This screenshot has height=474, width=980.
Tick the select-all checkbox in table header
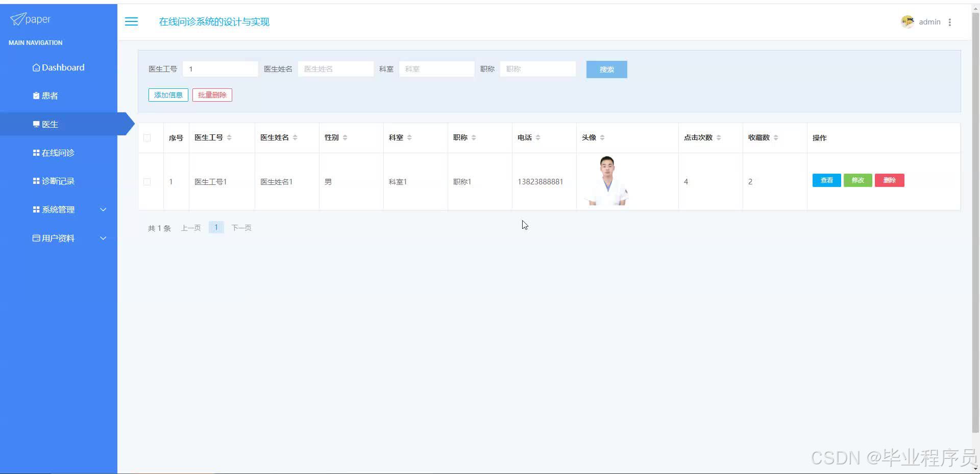(147, 138)
